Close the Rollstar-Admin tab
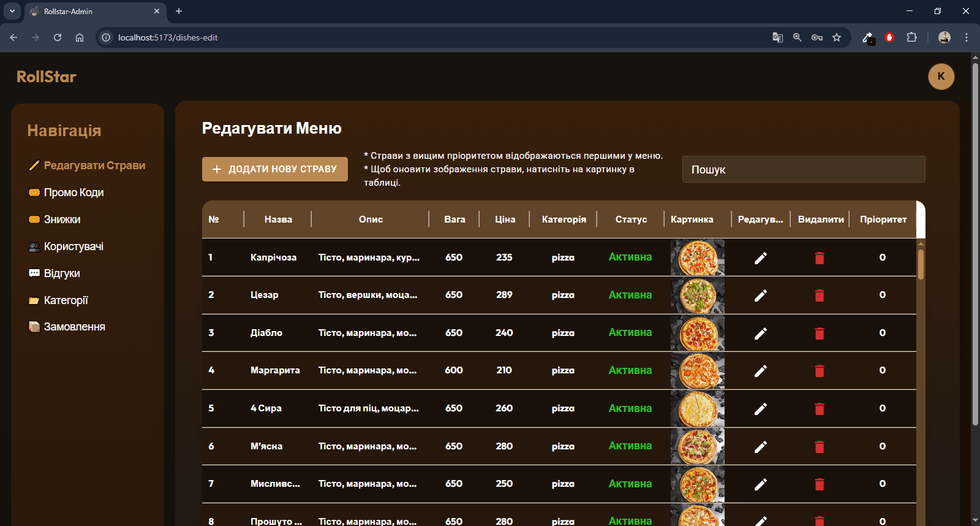This screenshot has height=526, width=980. point(157,11)
